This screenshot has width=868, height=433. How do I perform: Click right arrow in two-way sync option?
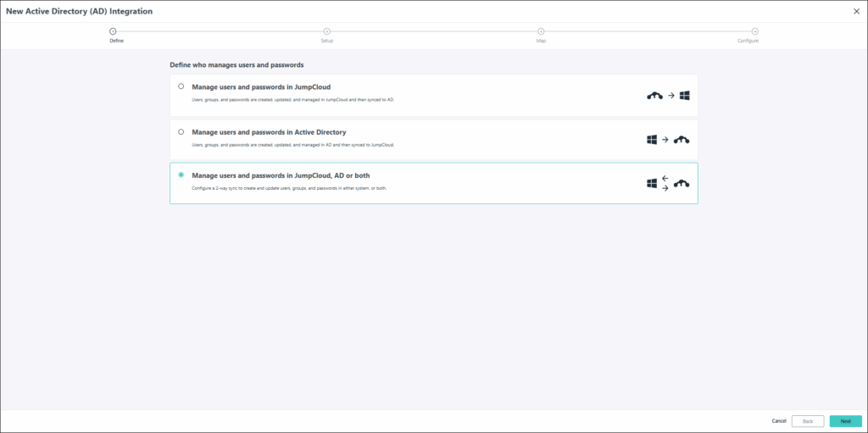(x=665, y=188)
